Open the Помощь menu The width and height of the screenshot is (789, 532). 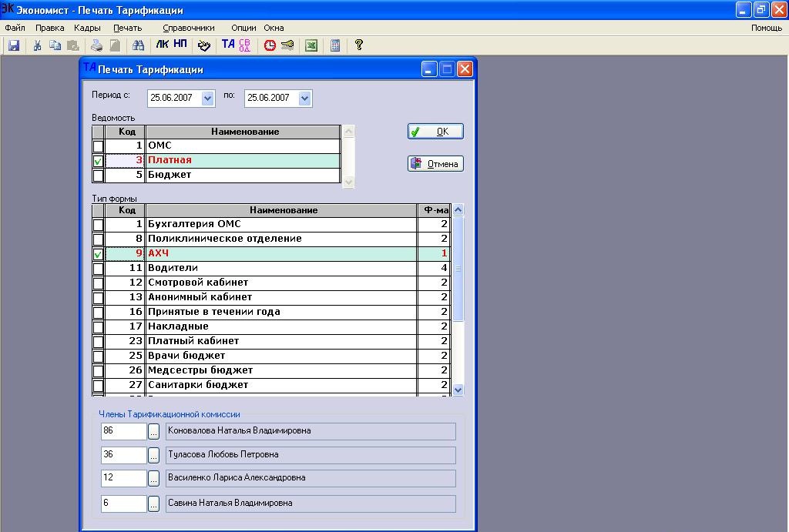(767, 28)
